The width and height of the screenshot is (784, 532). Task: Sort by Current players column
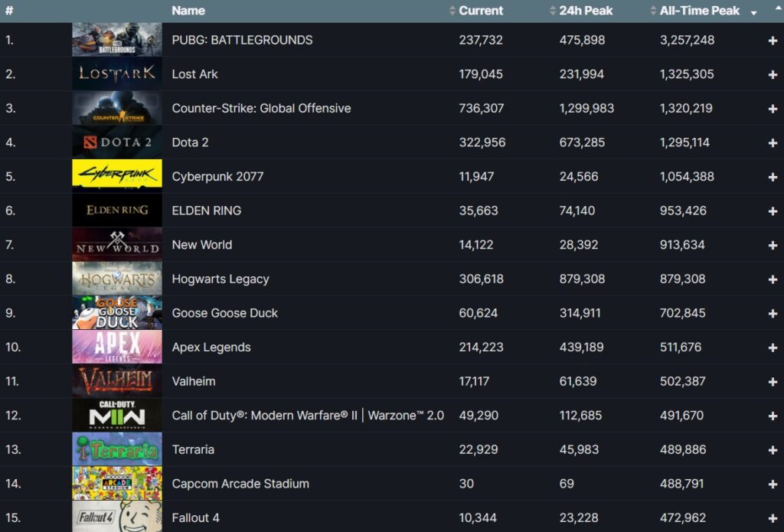[481, 11]
